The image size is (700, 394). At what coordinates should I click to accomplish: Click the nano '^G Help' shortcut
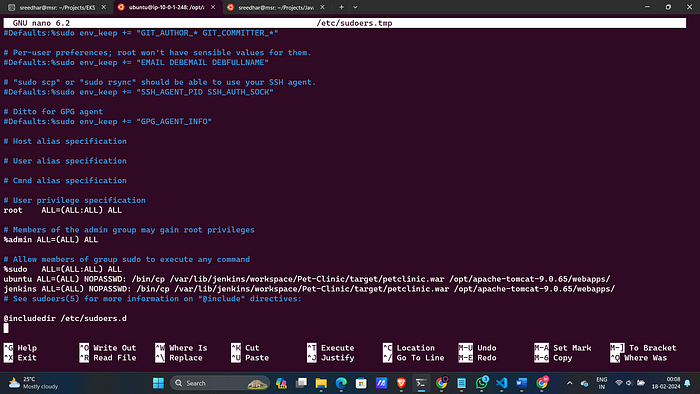click(x=21, y=348)
